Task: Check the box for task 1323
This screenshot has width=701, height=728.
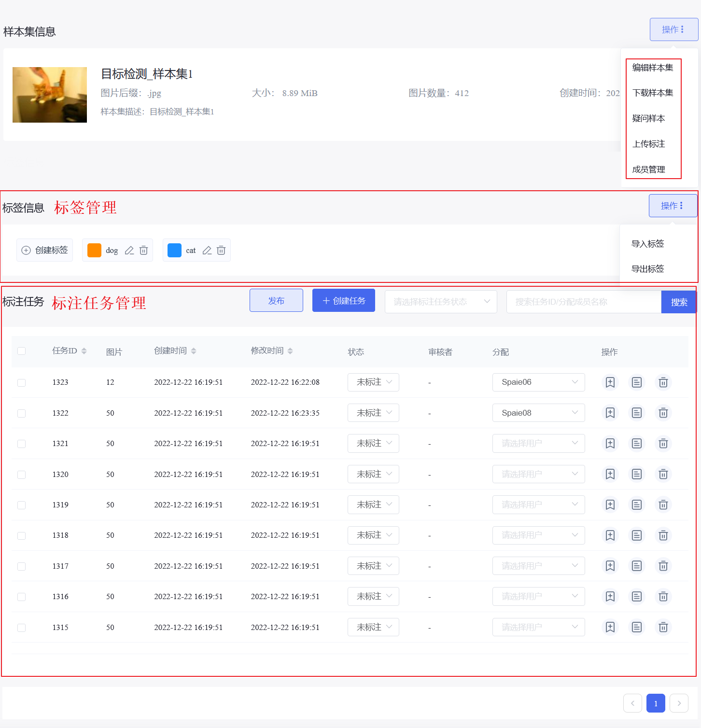Action: 21,382
